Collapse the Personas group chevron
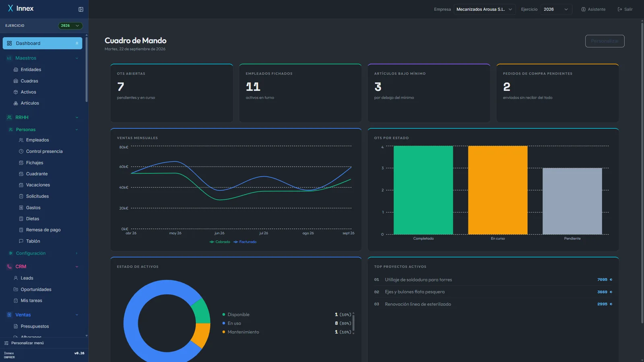 pos(77,130)
